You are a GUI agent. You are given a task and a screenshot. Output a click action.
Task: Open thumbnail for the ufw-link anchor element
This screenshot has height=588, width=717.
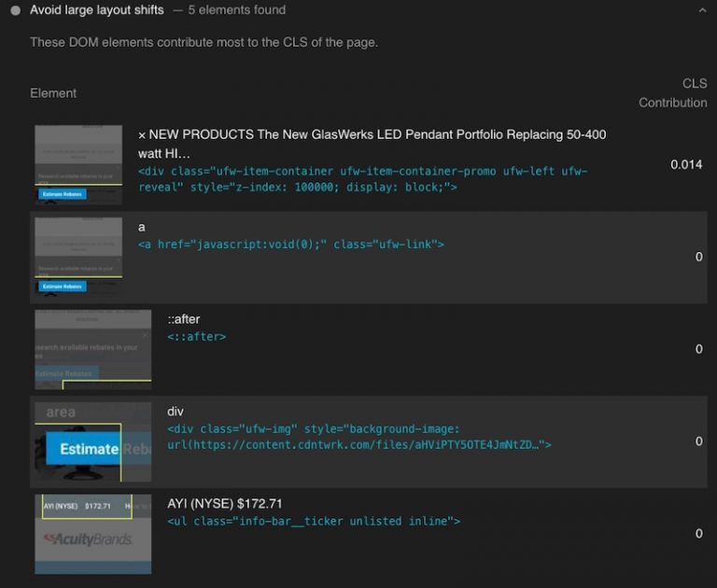point(78,257)
